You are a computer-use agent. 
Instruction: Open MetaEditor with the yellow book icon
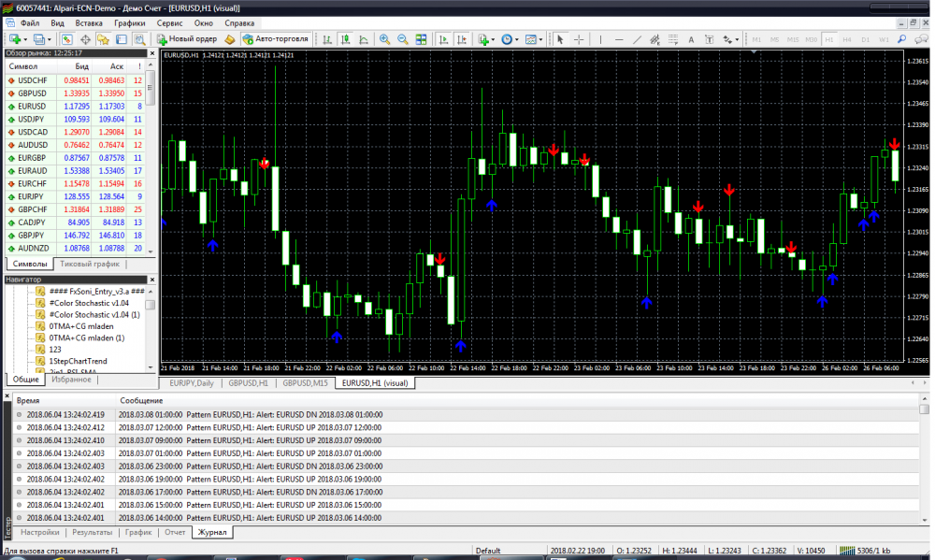click(230, 39)
